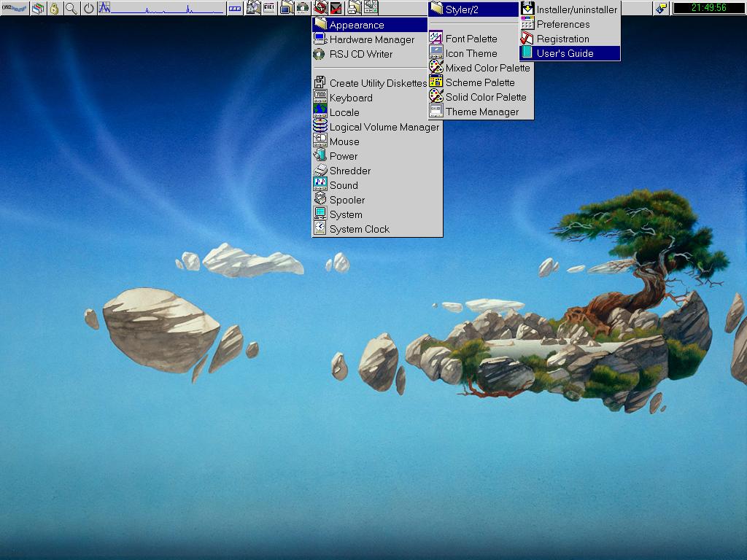Open the Font Palette
Image resolution: width=747 pixels, height=560 pixels.
click(x=471, y=39)
